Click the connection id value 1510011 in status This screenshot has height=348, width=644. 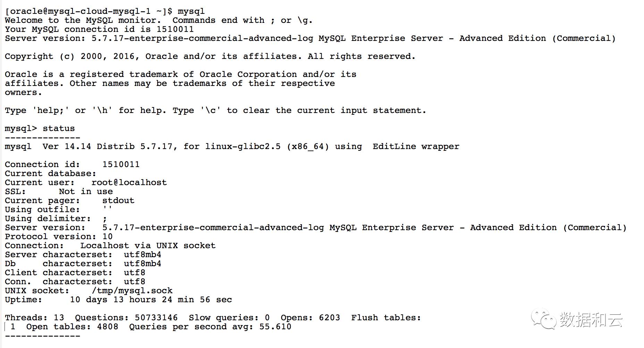(121, 165)
